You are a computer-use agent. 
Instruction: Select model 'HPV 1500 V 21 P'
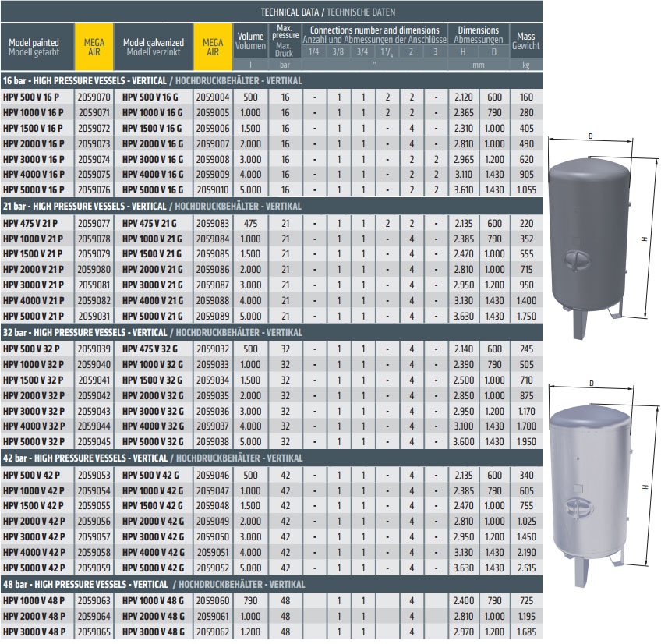(33, 254)
